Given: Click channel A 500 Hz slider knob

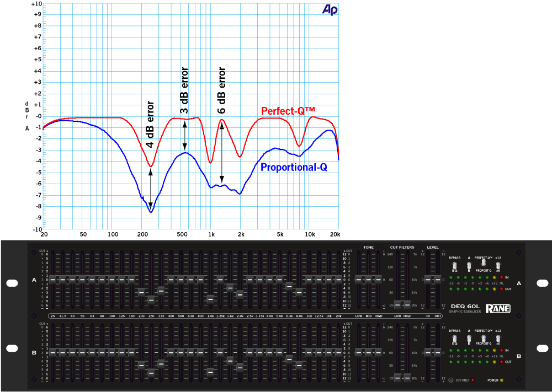Looking at the screenshot, I should pyautogui.click(x=181, y=280).
